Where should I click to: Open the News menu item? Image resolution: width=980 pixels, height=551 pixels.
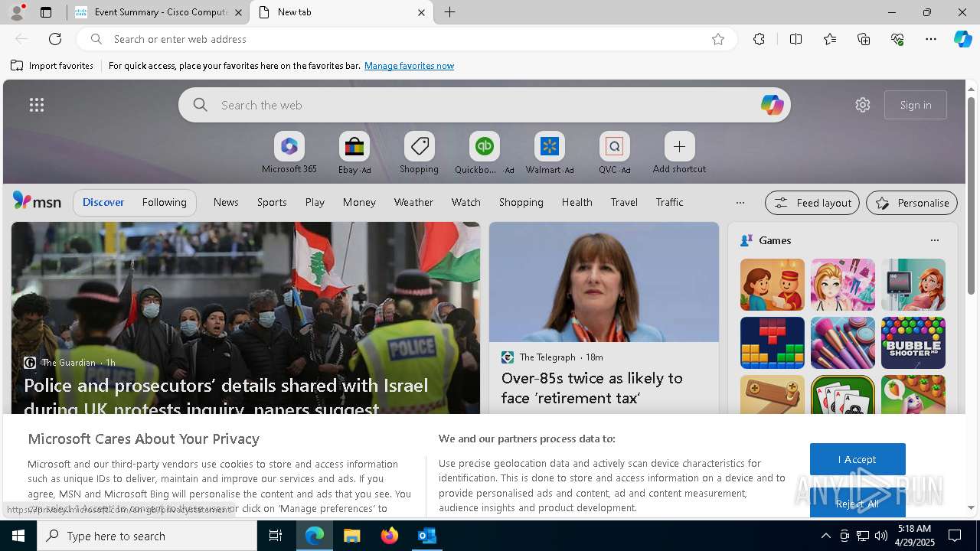226,202
